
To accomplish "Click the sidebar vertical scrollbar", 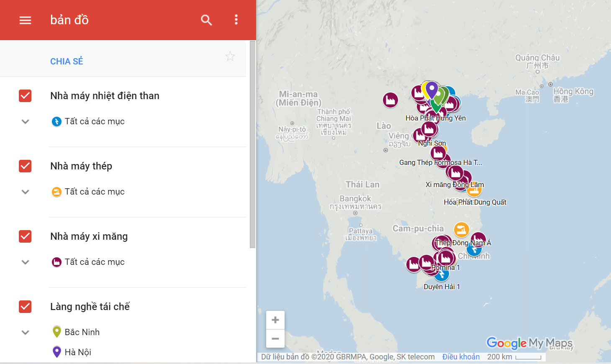I will (252, 144).
